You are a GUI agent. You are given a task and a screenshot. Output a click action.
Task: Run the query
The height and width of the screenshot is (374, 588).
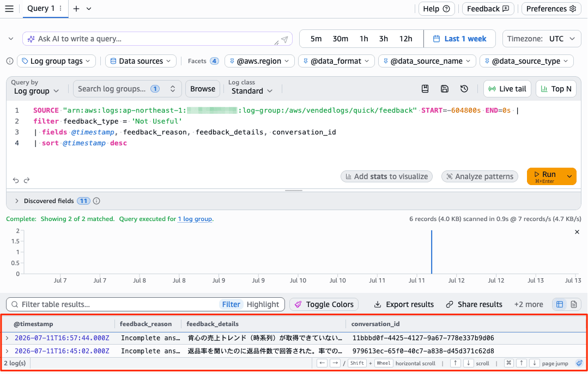(545, 176)
